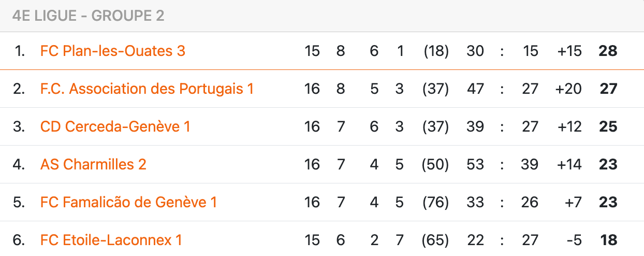Click rank number 3. beside Cerceda-Genève
Viewport: 644px width, 256px height.
[x=19, y=126]
